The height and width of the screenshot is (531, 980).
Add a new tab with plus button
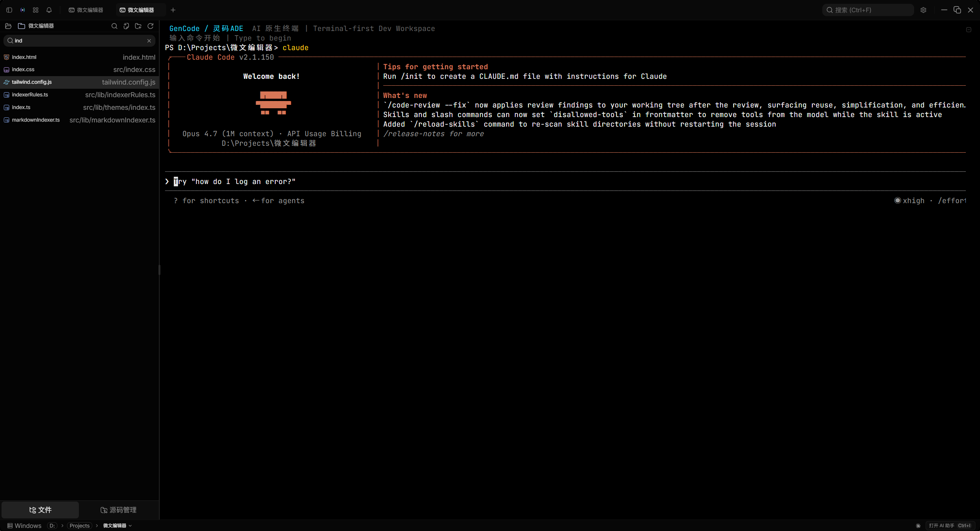click(x=173, y=10)
